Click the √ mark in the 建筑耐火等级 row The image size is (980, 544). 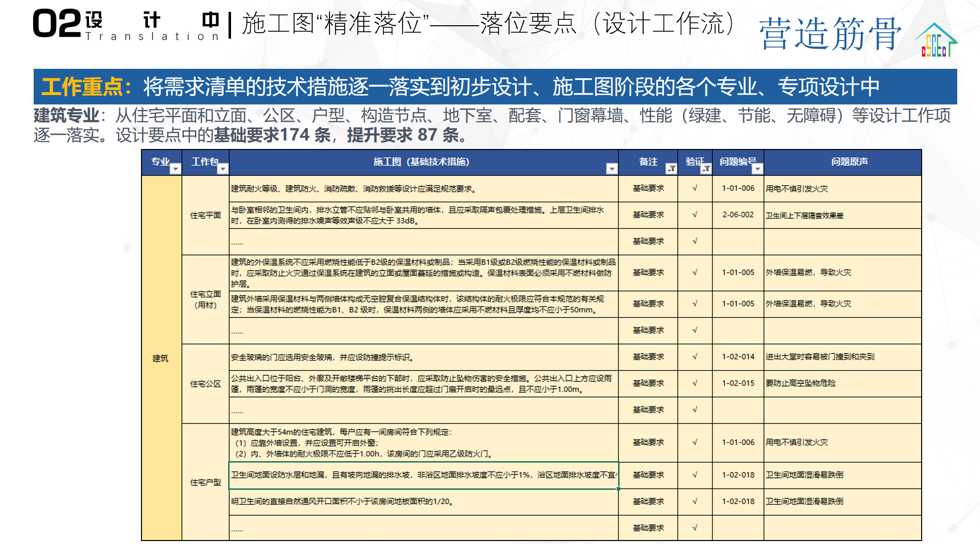pos(695,188)
